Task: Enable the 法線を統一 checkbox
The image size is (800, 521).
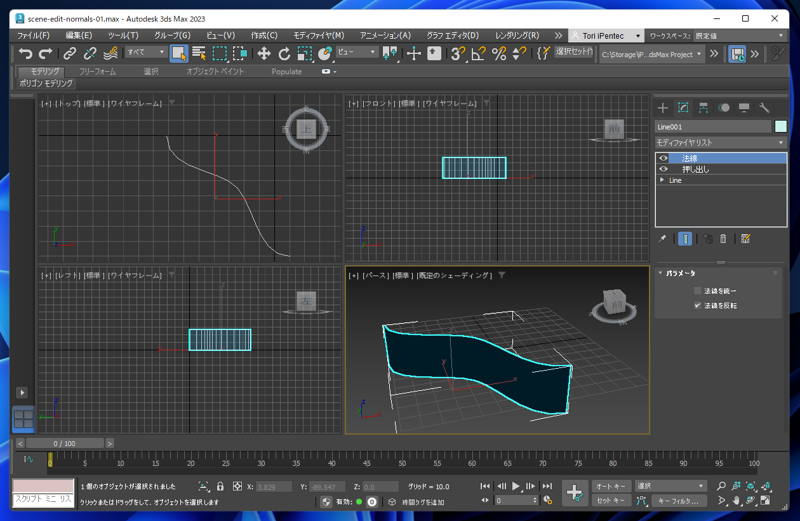Action: 698,291
